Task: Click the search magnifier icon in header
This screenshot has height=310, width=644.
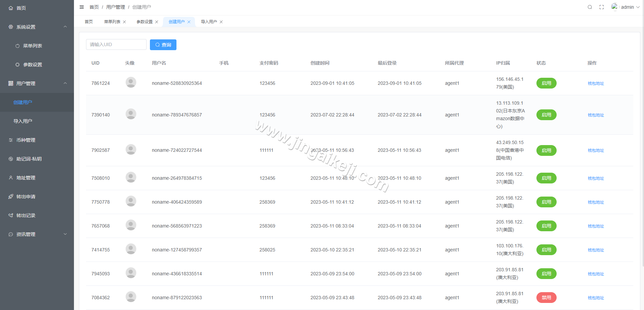Action: coord(590,7)
